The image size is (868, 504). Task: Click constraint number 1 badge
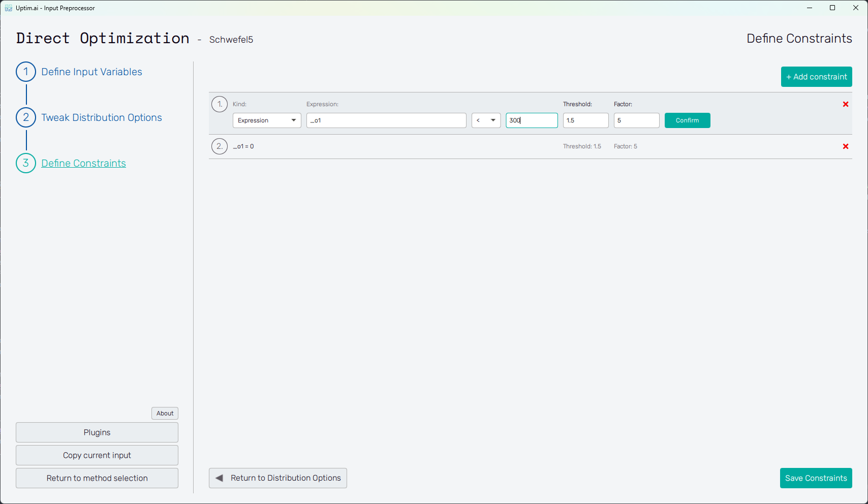pyautogui.click(x=220, y=104)
